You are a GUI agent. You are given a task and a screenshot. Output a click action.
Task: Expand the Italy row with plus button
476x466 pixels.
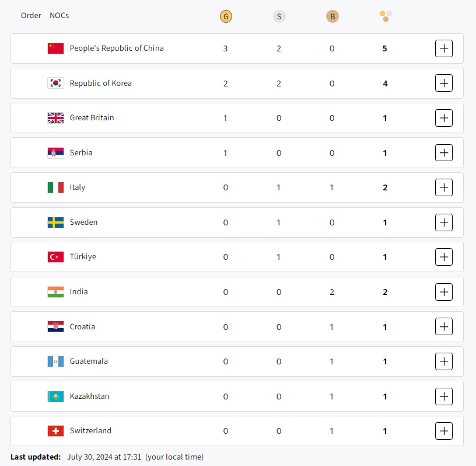(444, 187)
